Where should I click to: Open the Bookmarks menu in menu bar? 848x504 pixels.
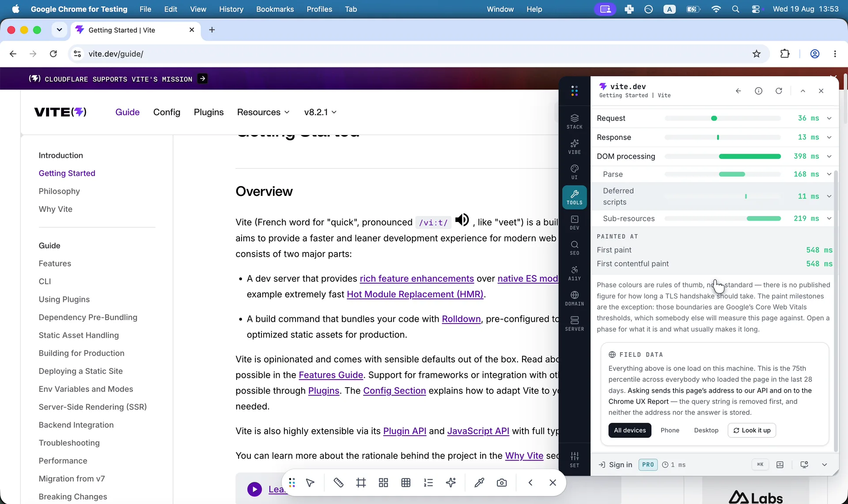(x=275, y=9)
